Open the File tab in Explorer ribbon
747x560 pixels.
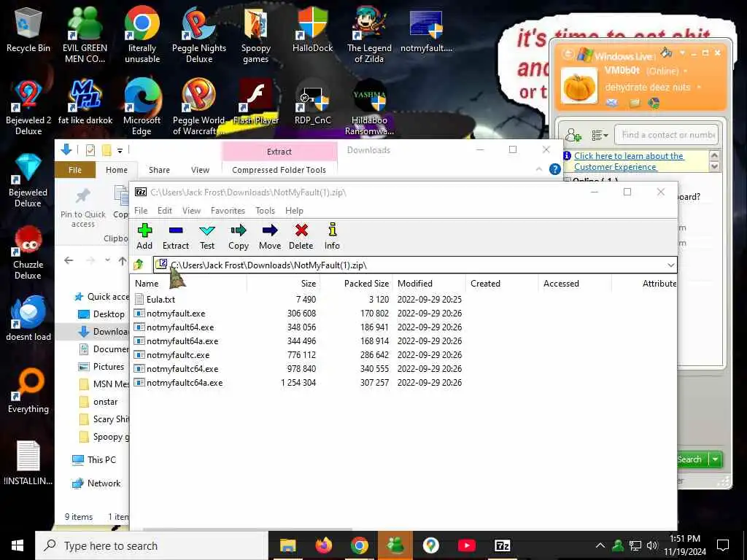point(75,170)
